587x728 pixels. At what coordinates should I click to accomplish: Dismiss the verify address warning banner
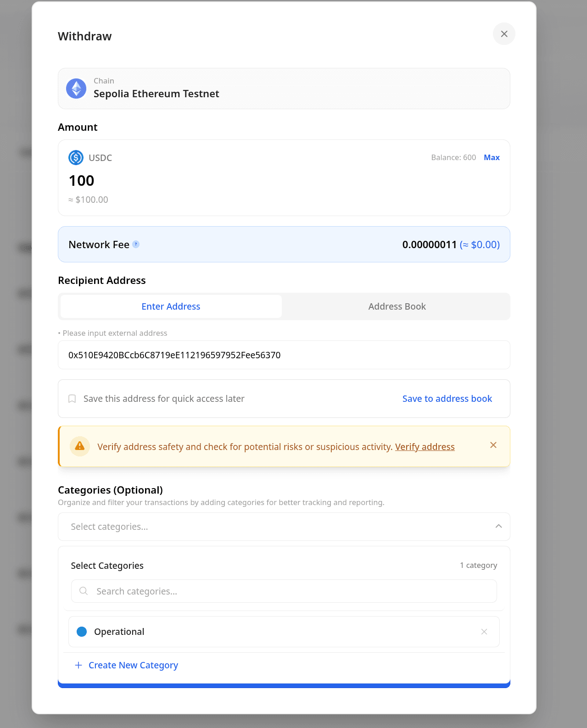coord(493,445)
